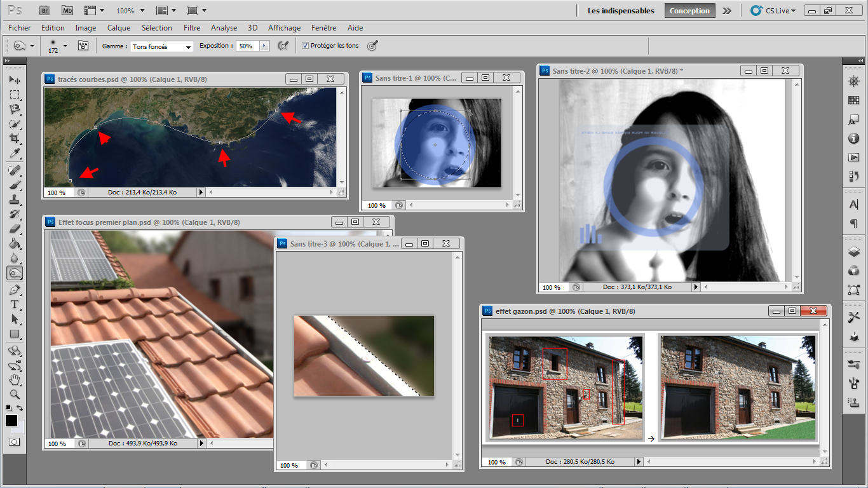The height and width of the screenshot is (488, 868).
Task: Launch Bridge with the Br icon
Action: pyautogui.click(x=44, y=10)
